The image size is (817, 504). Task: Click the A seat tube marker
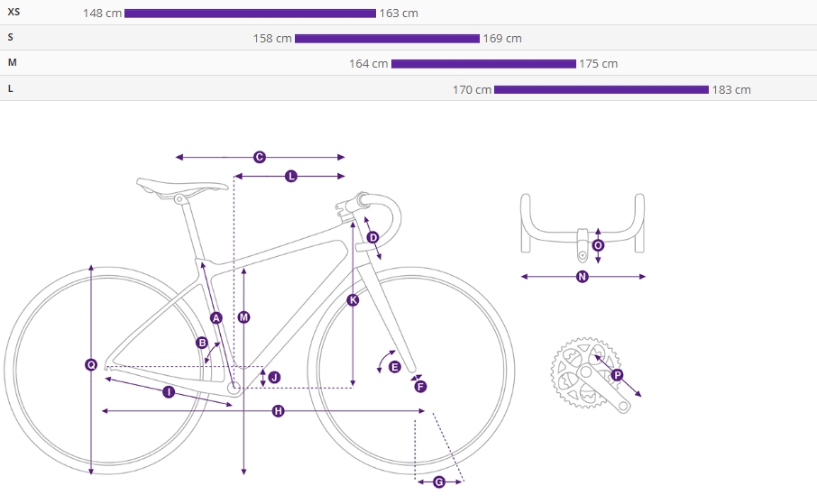(216, 318)
